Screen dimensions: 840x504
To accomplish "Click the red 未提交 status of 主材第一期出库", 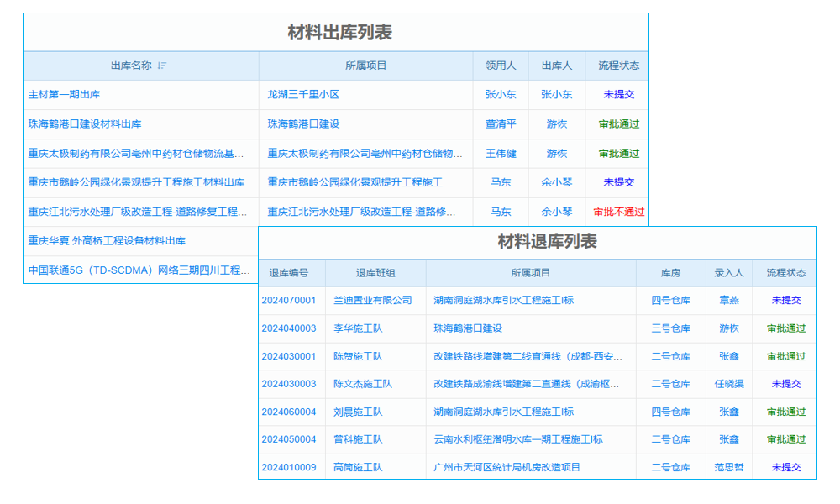I will [618, 94].
